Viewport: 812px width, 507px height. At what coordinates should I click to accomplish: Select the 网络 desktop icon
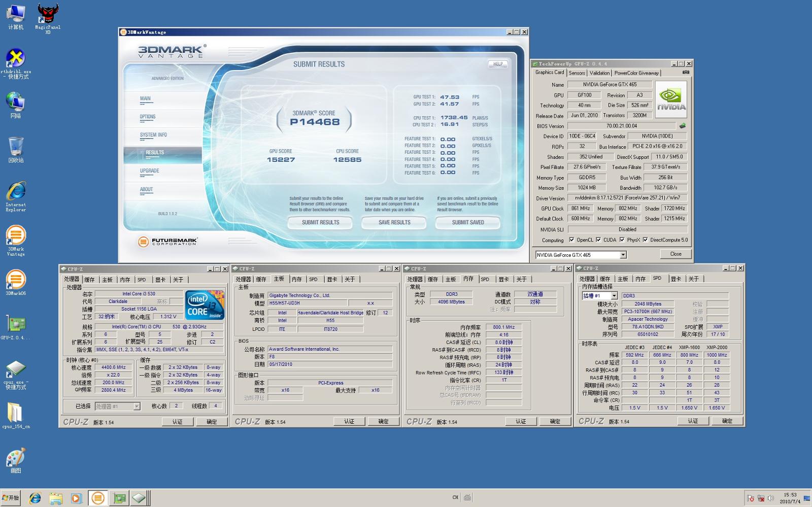point(16,105)
